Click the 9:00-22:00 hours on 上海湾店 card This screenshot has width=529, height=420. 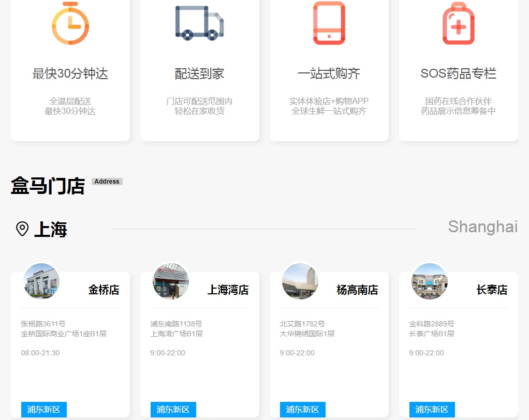pos(168,353)
